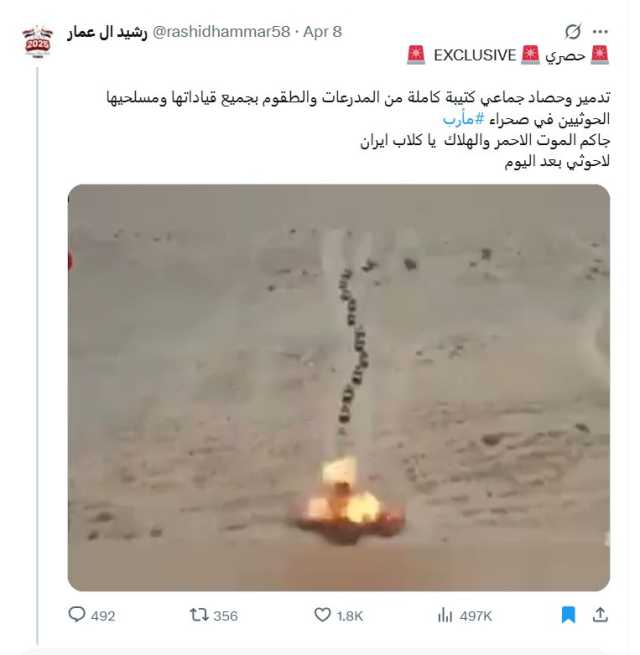Click the 492 replies count
The image size is (640, 655).
point(103,616)
